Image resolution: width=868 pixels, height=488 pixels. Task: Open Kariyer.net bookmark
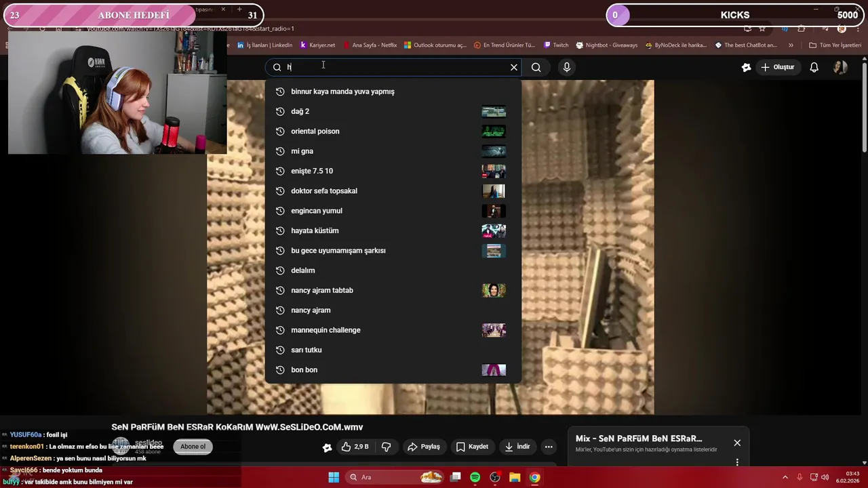coord(317,45)
